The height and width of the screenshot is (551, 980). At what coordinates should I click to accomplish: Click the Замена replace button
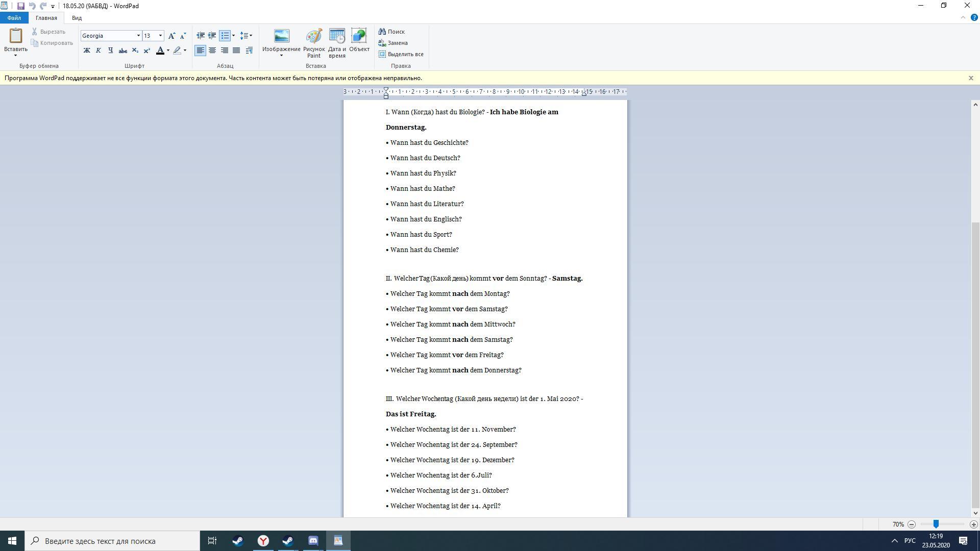coord(393,43)
